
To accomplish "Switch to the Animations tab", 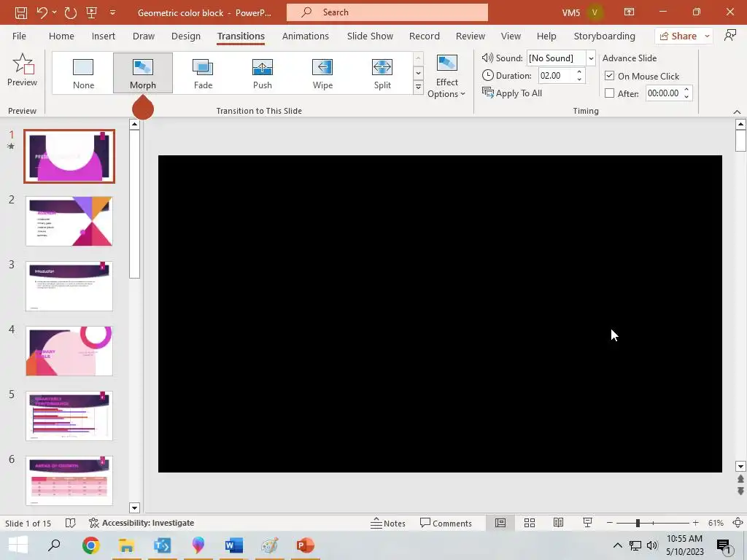I will pyautogui.click(x=306, y=36).
